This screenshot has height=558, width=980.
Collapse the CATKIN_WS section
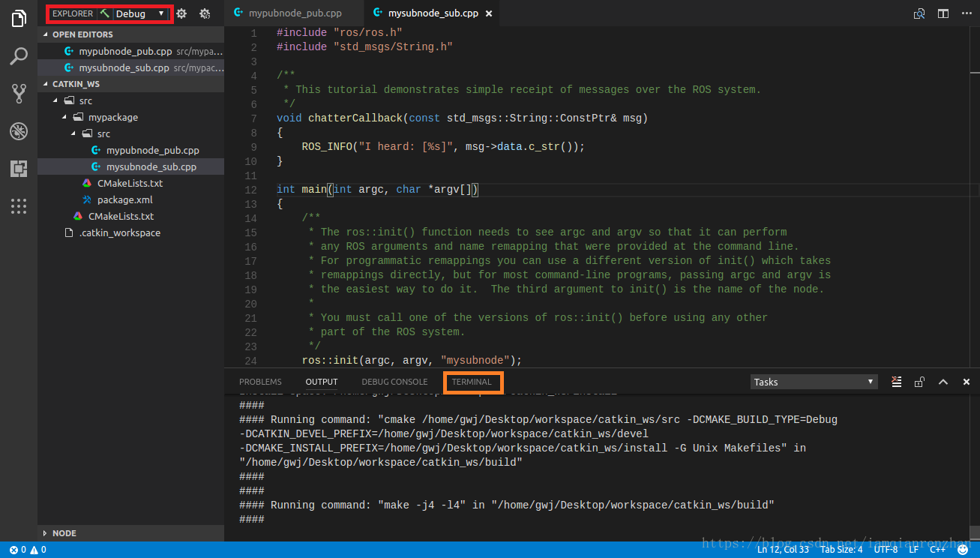[x=130, y=84]
